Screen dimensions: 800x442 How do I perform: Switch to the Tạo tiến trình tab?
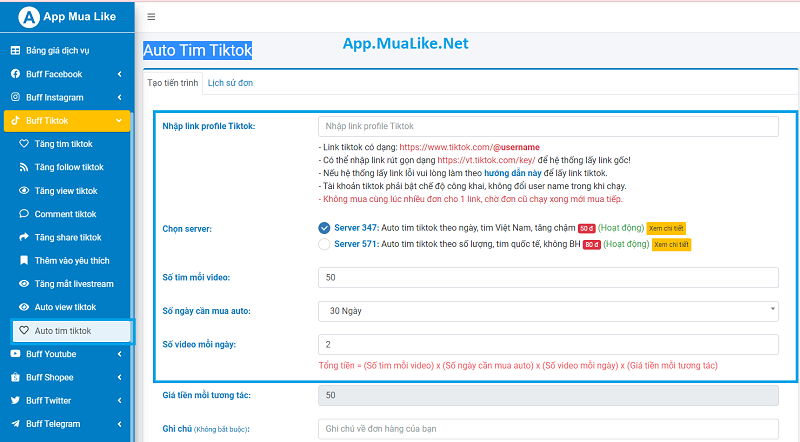(x=172, y=83)
